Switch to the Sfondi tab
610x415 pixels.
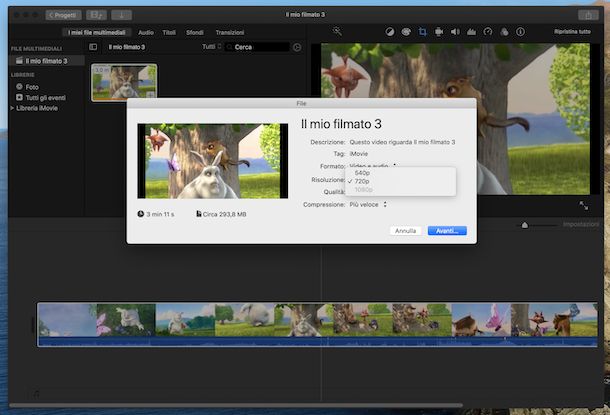[195, 32]
